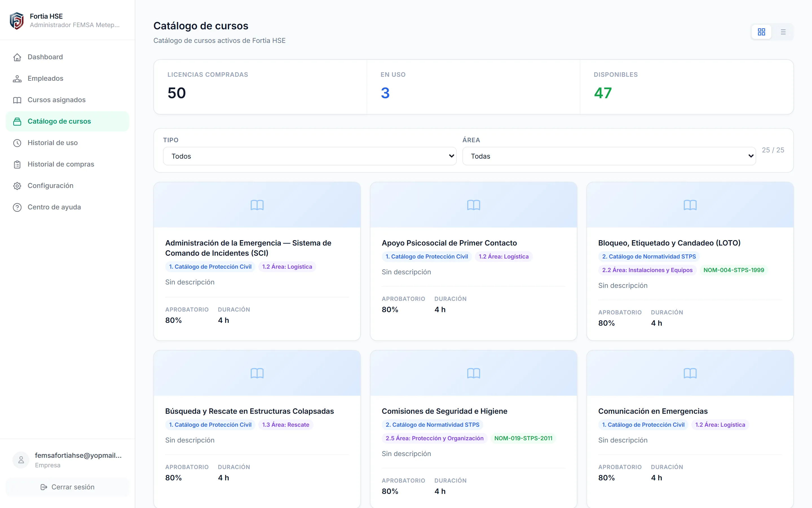This screenshot has width=812, height=508.
Task: Open Configuración from the sidebar
Action: point(67,186)
